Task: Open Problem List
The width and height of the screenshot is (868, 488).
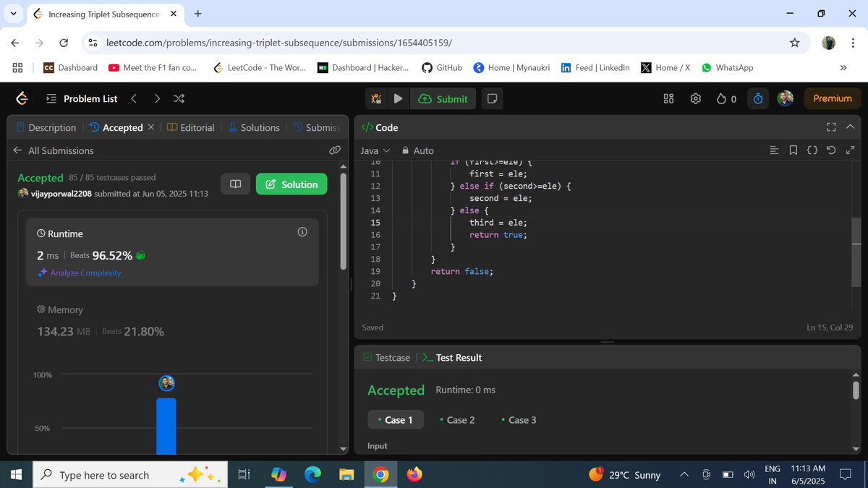Action: point(82,98)
